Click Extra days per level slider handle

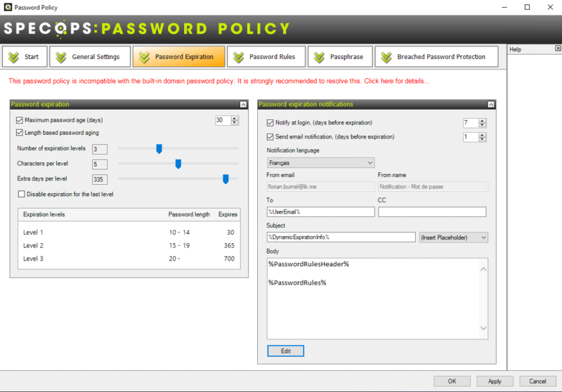tap(226, 179)
